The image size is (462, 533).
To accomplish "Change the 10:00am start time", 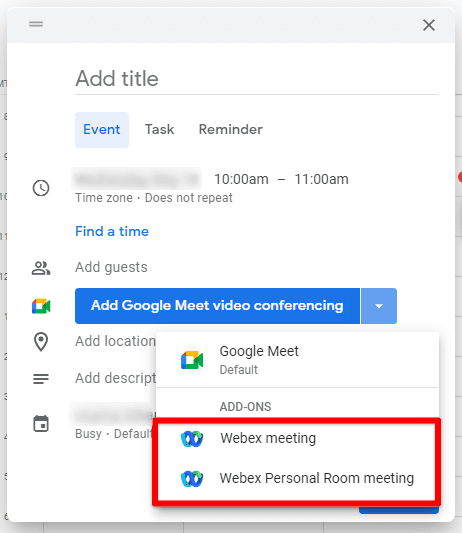I will tap(241, 179).
